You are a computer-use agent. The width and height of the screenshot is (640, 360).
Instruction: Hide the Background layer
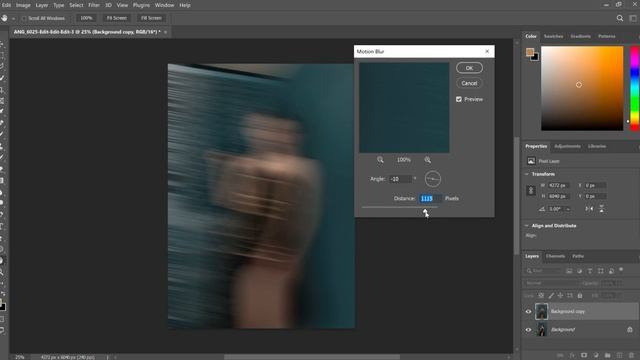(x=528, y=329)
